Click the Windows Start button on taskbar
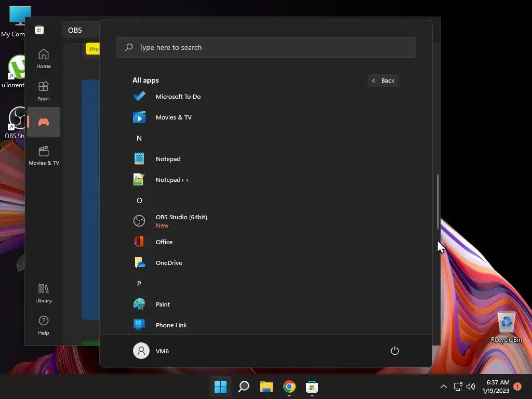The height and width of the screenshot is (399, 532). [220, 387]
